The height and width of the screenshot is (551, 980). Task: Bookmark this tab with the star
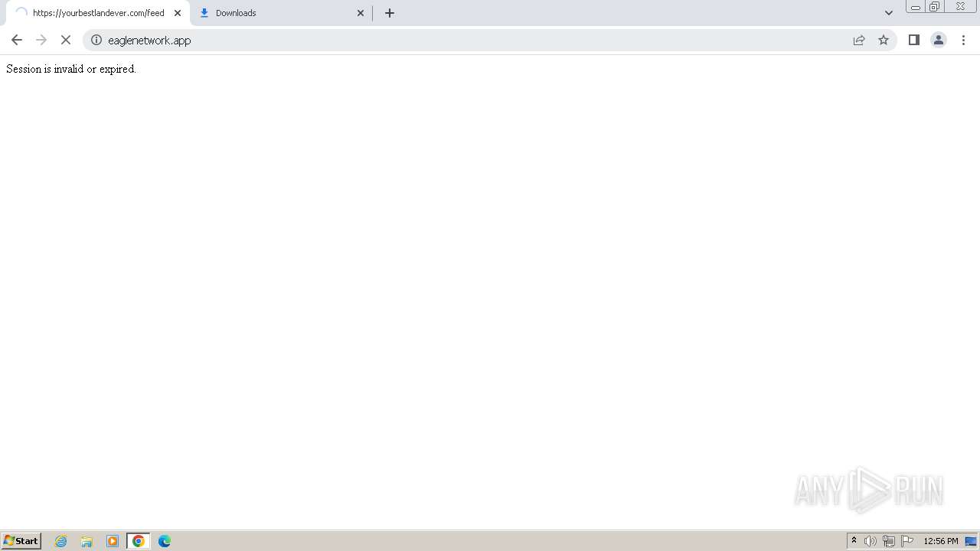pyautogui.click(x=884, y=40)
